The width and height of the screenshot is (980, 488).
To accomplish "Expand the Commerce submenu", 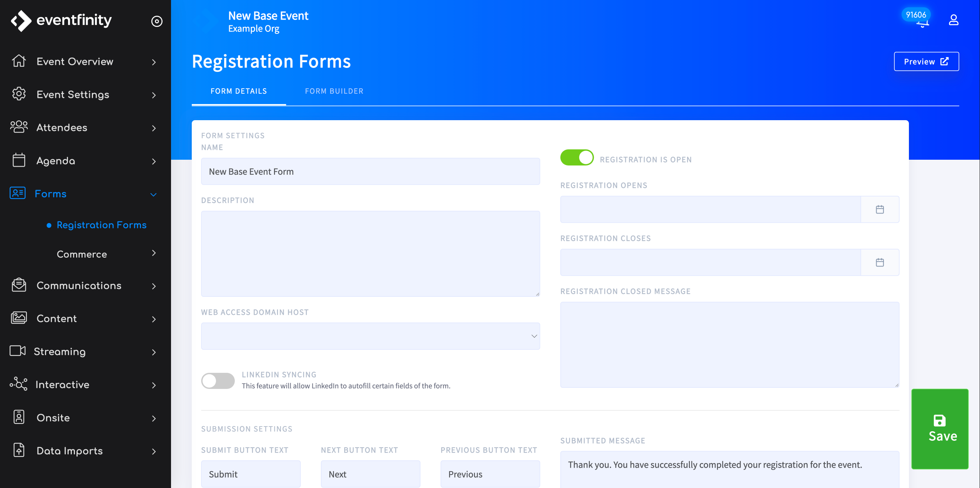I will point(154,253).
